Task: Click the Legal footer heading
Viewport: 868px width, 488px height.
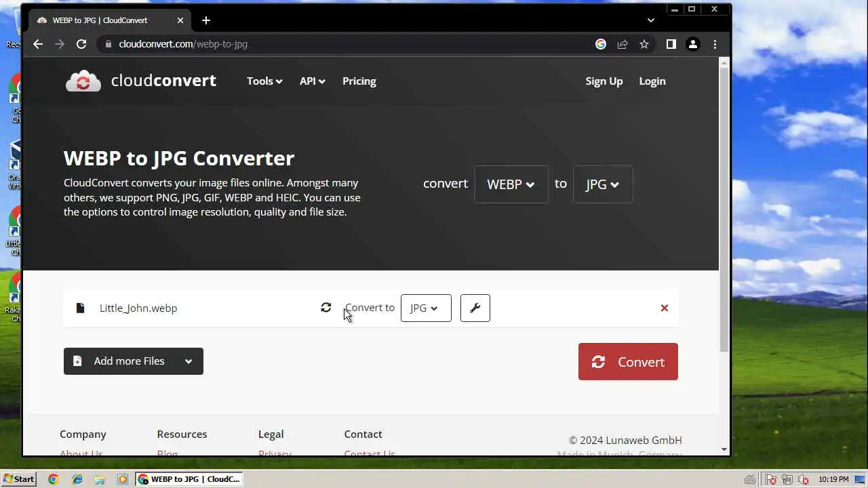Action: pos(271,434)
